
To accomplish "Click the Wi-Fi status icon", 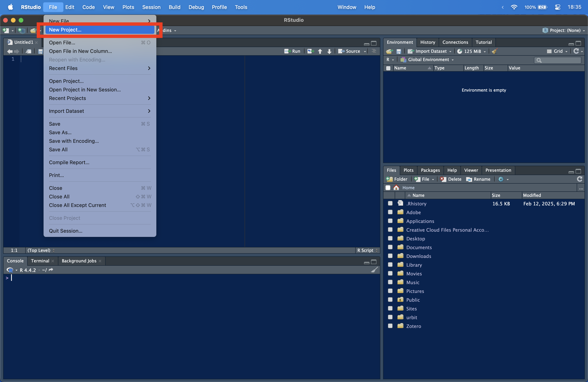I will coord(514,7).
